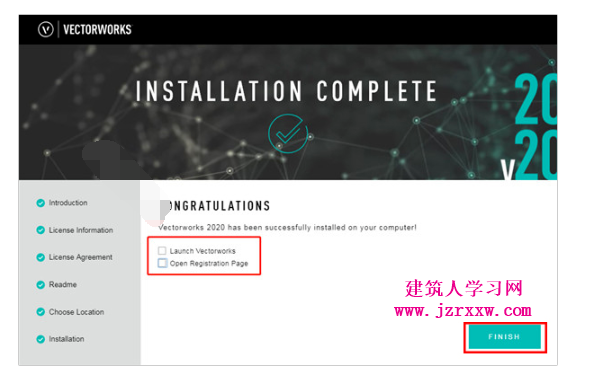Select the License Information step label
The height and width of the screenshot is (385, 594).
[x=81, y=230]
